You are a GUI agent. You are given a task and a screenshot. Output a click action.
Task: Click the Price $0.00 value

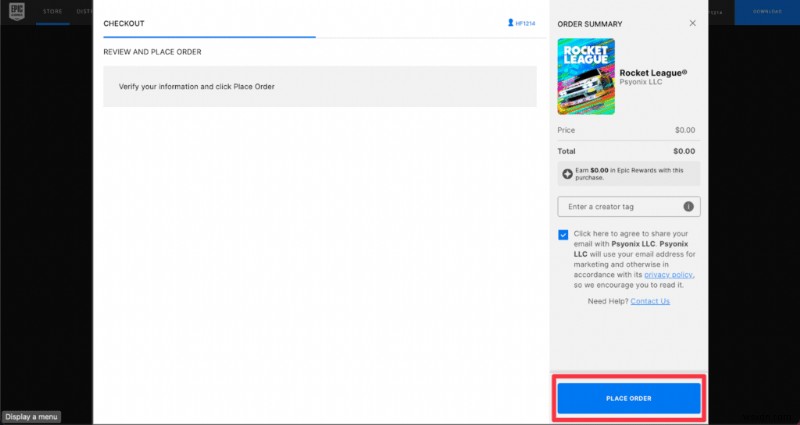(685, 130)
